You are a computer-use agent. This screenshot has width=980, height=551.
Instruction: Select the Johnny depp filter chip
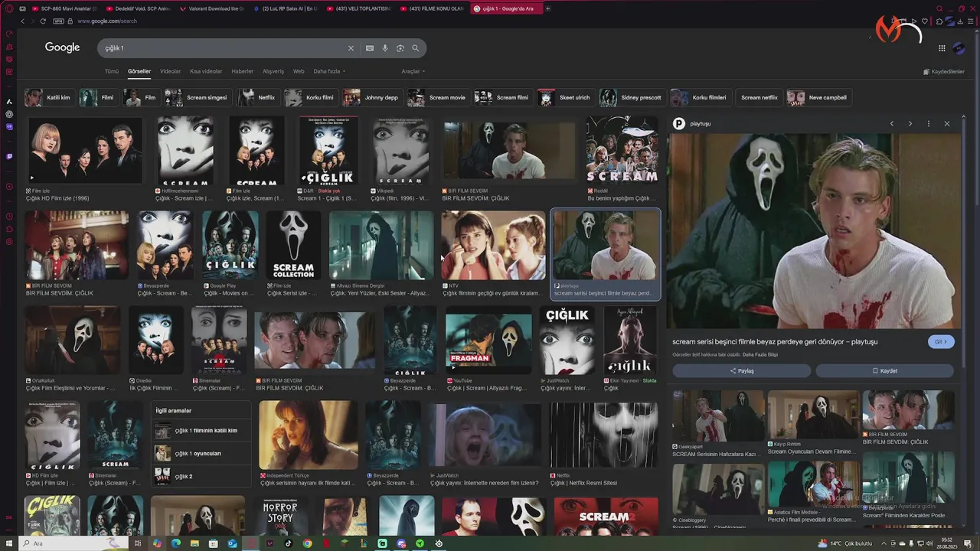[x=371, y=97]
